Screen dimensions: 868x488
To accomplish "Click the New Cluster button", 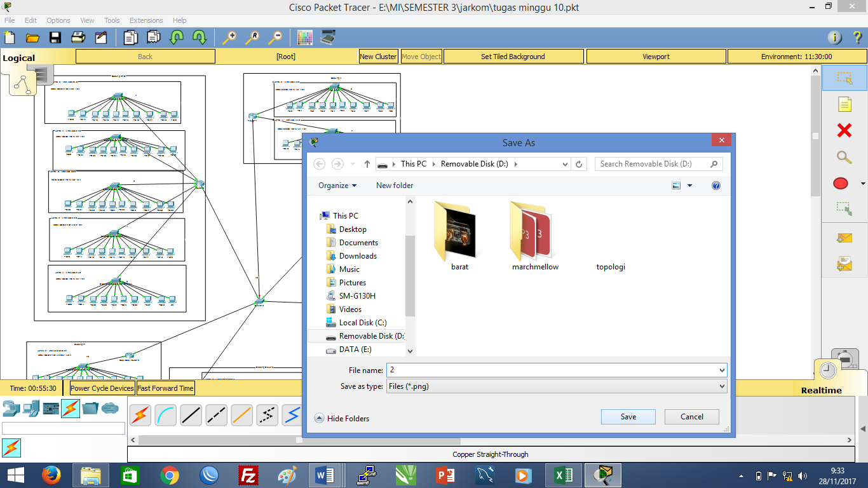I will point(378,57).
